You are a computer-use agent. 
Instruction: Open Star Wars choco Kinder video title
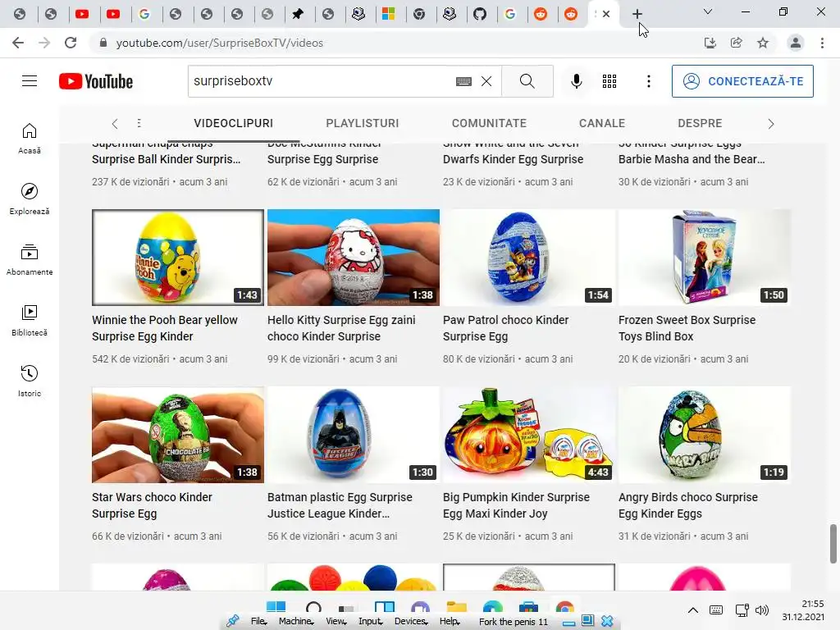[152, 505]
